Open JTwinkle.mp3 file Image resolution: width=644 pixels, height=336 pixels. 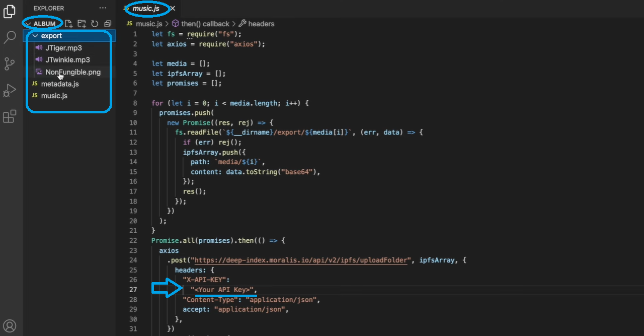pyautogui.click(x=67, y=60)
